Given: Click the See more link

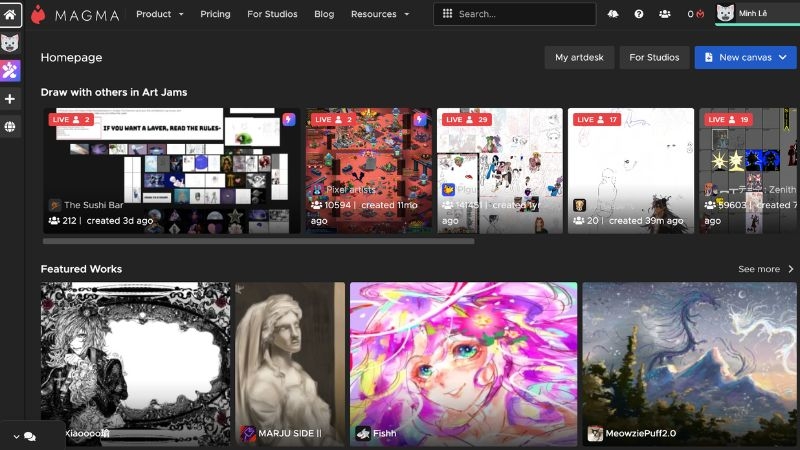Looking at the screenshot, I should pyautogui.click(x=759, y=269).
